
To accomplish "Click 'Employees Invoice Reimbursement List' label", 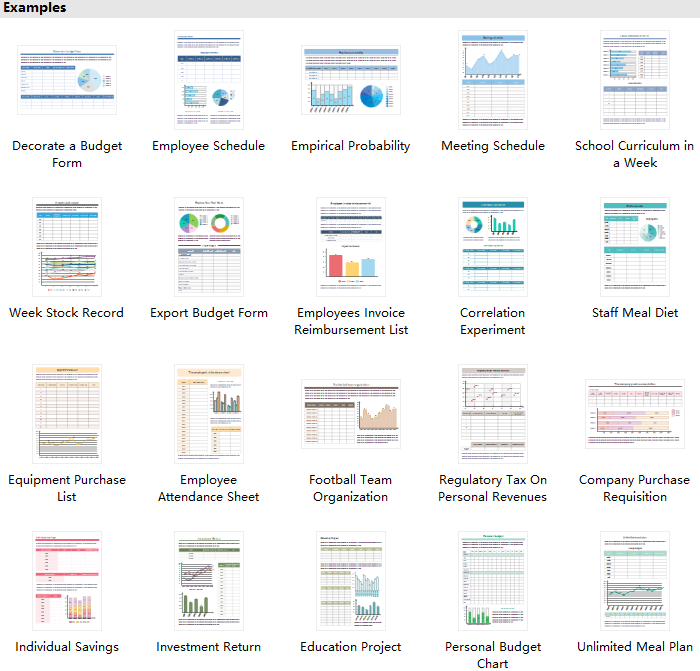I will [351, 321].
